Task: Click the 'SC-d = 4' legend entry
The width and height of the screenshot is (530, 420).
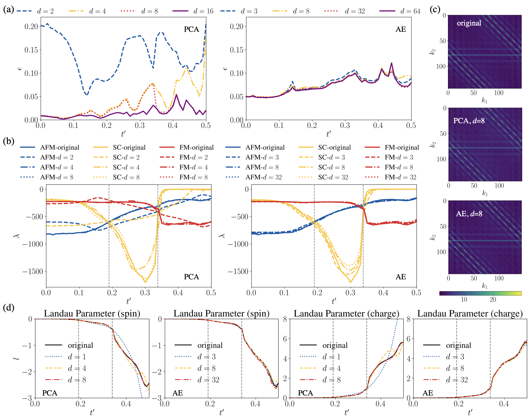Action: pos(126,167)
